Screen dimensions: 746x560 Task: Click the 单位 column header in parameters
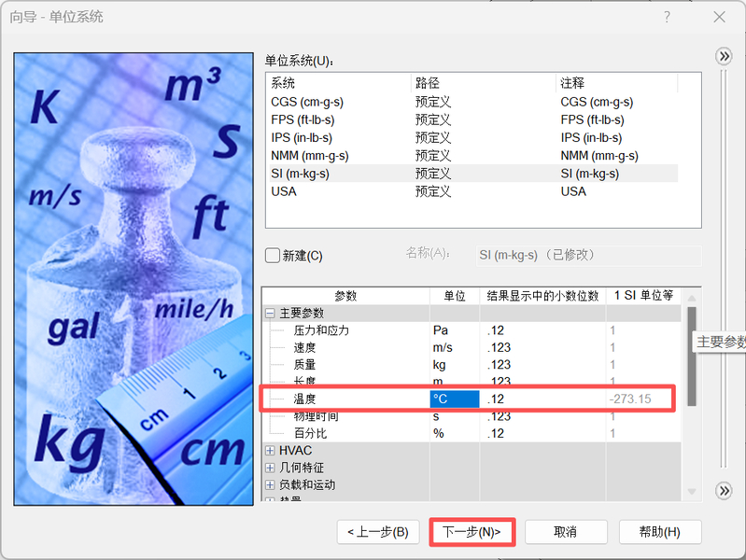click(x=455, y=296)
